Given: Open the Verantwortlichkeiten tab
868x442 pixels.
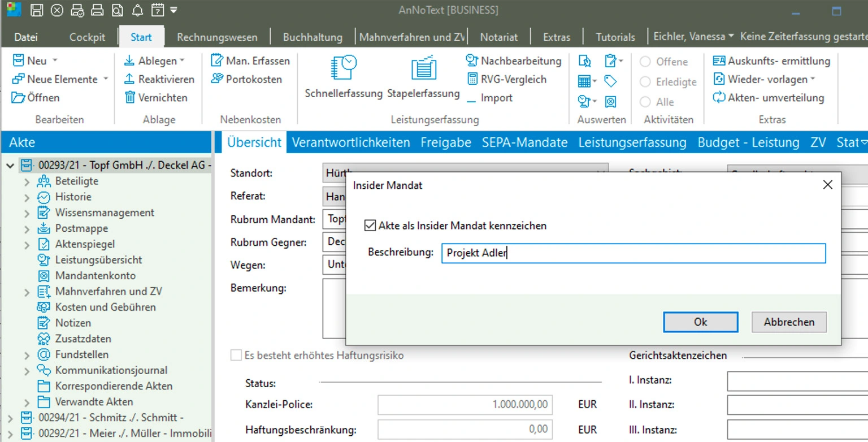Looking at the screenshot, I should (350, 142).
